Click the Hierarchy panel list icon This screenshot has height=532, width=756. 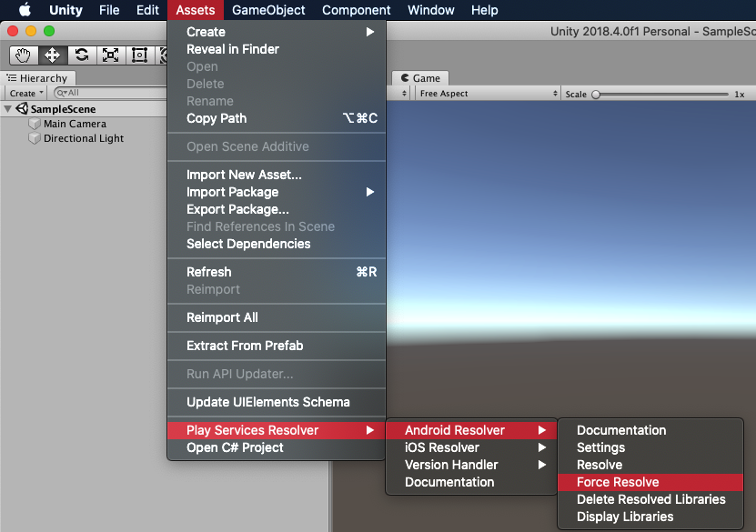point(12,77)
